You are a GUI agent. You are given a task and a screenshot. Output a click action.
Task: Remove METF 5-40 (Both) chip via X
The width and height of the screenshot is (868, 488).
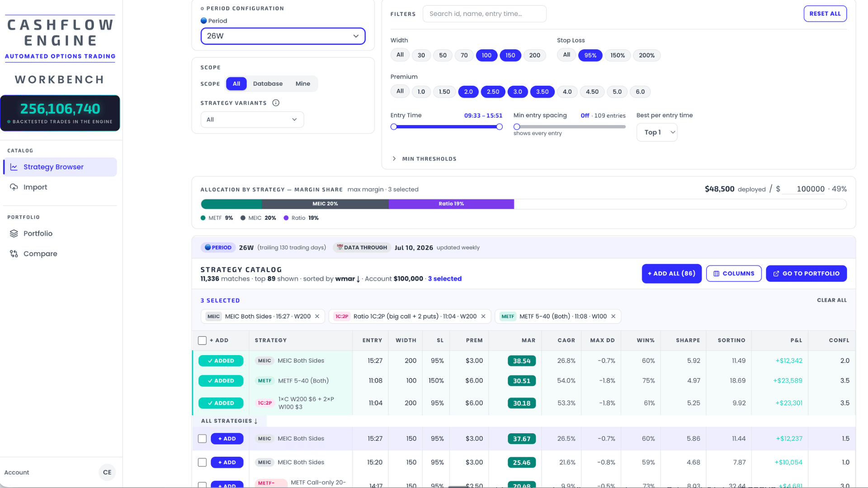[x=613, y=316]
